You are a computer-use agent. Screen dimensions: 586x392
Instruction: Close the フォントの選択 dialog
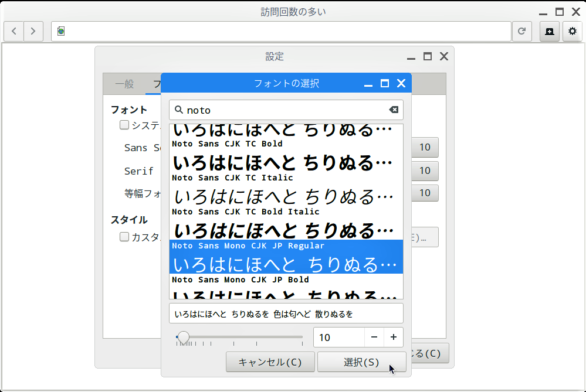pyautogui.click(x=401, y=83)
